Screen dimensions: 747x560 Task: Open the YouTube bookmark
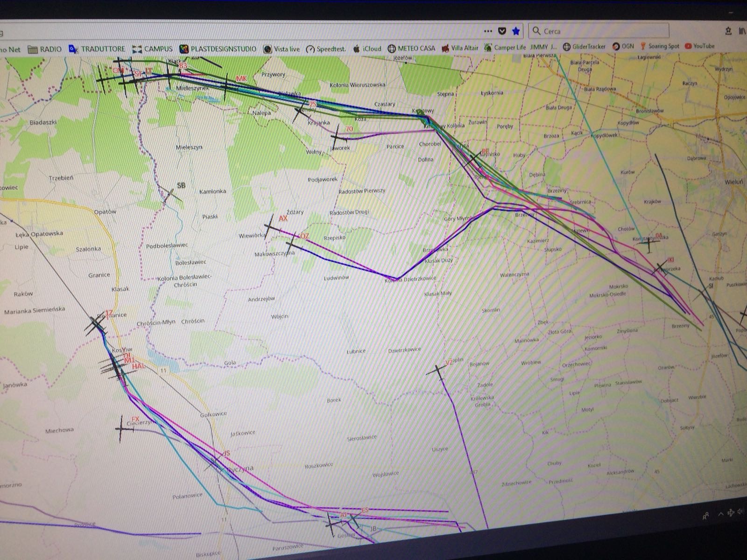pyautogui.click(x=699, y=46)
